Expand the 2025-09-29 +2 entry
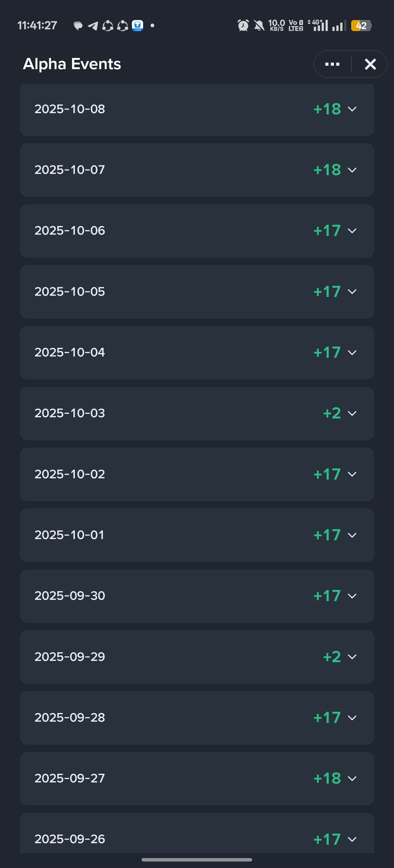 (197, 657)
